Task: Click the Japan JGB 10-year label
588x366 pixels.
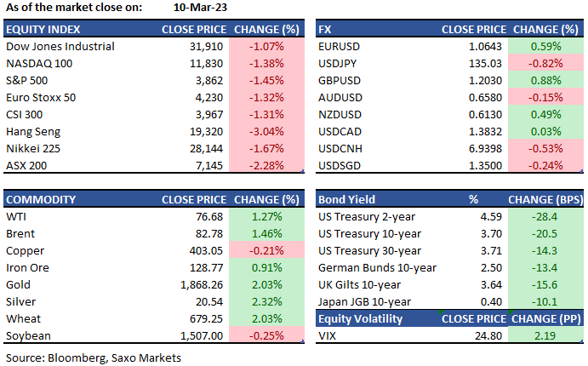Action: point(366,300)
